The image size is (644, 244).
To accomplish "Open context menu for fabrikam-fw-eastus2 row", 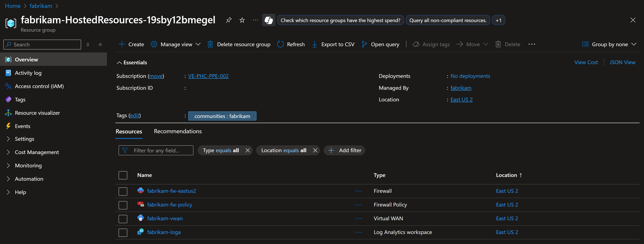I will click(x=359, y=191).
